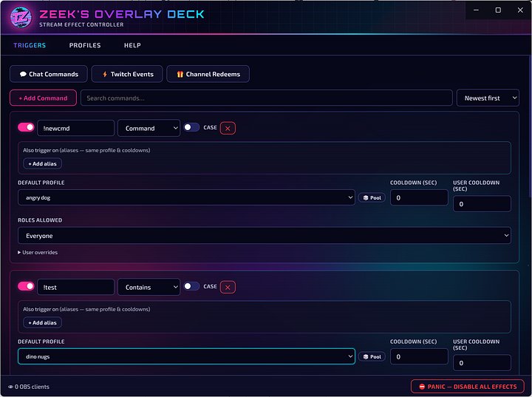Screen dimensions: 532x397
Task: Open the Everyone roles allowed dropdown
Action: click(x=265, y=235)
